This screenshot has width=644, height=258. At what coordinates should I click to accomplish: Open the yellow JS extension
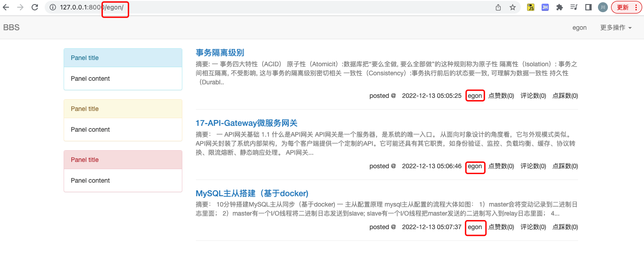(531, 7)
